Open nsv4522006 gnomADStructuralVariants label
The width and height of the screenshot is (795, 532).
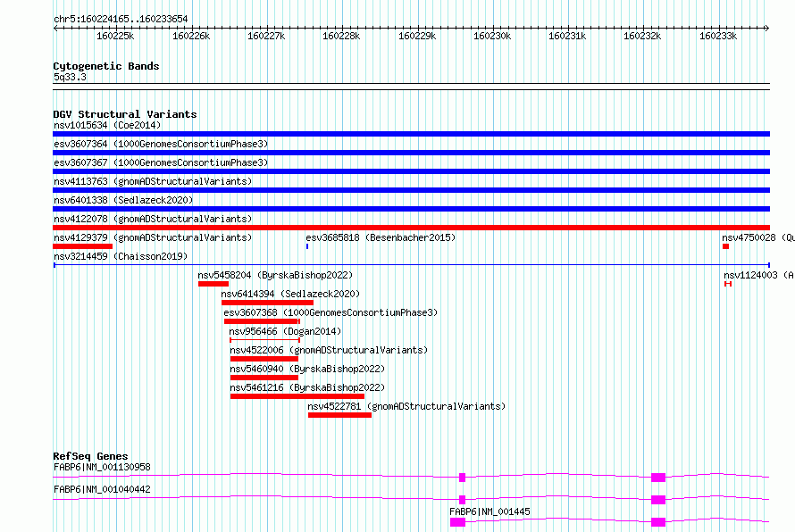tap(329, 350)
